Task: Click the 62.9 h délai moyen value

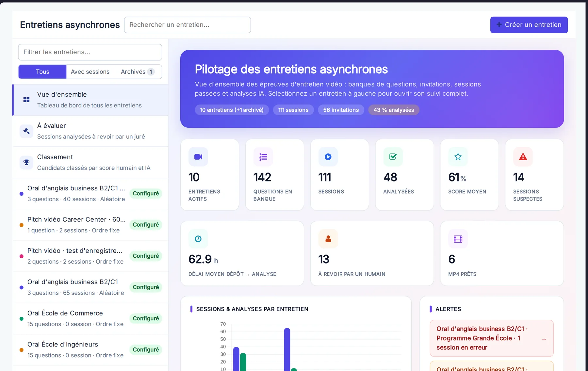Action: click(203, 259)
